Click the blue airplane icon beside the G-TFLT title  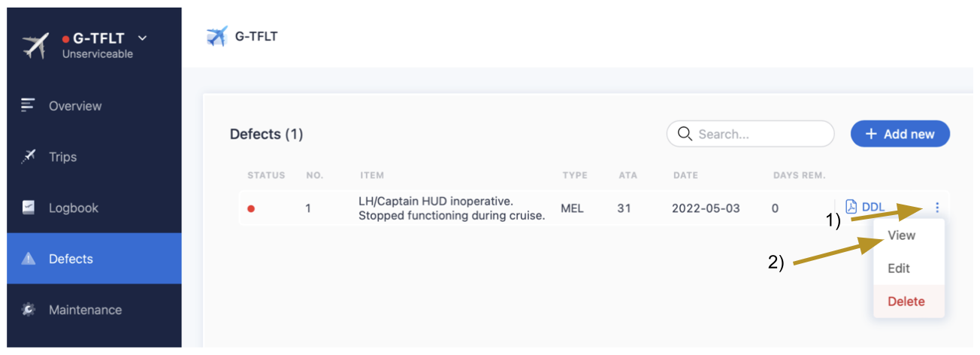217,36
